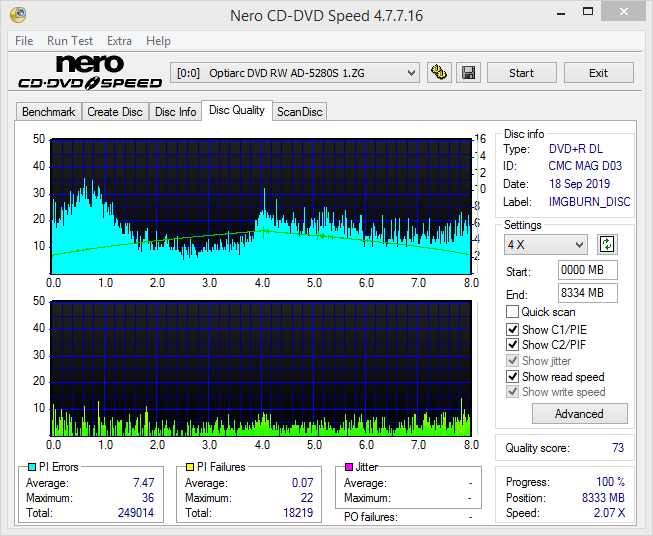Viewport: 653px width, 536px height.
Task: Click the Start button
Action: [521, 73]
